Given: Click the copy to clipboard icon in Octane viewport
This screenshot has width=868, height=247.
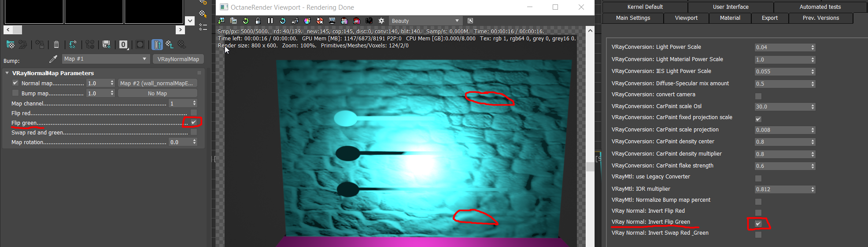Looking at the screenshot, I should [x=233, y=21].
